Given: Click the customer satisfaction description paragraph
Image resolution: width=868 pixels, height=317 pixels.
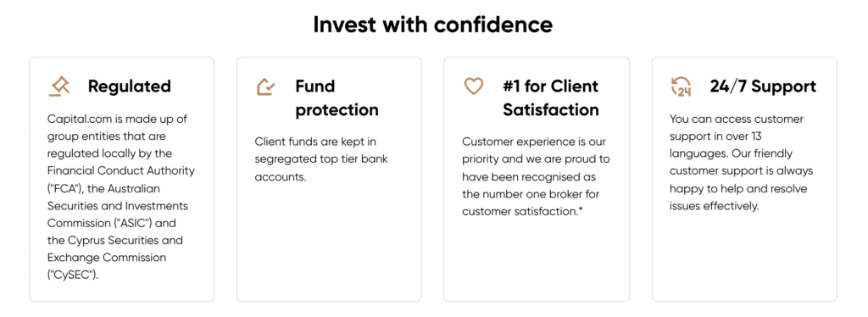Looking at the screenshot, I should click(x=536, y=176).
